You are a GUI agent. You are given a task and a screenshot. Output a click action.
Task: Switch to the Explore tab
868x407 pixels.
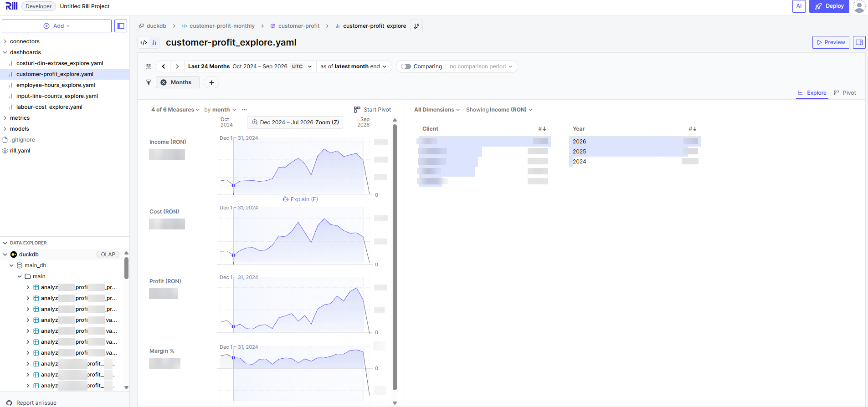pos(812,93)
